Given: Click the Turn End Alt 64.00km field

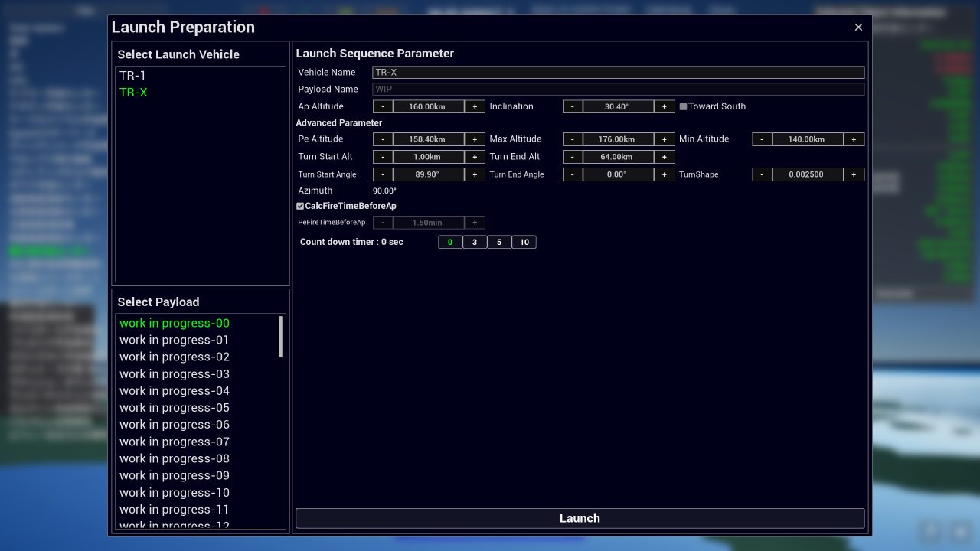Looking at the screenshot, I should [619, 157].
